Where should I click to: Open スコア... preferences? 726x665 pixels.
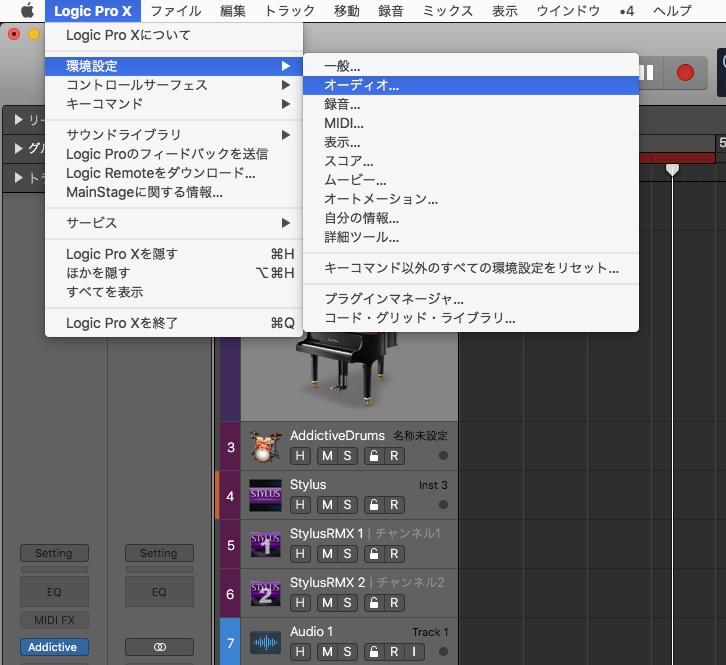click(x=471, y=162)
